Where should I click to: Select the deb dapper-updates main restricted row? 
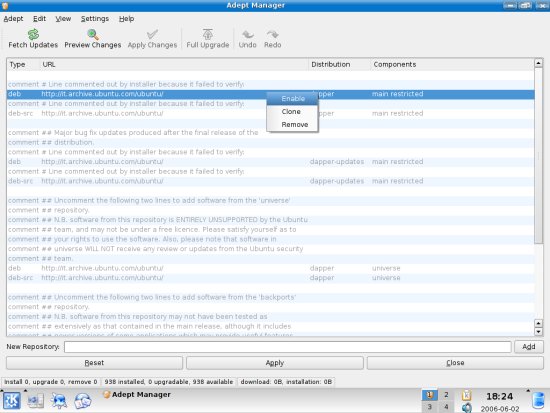(x=270, y=162)
